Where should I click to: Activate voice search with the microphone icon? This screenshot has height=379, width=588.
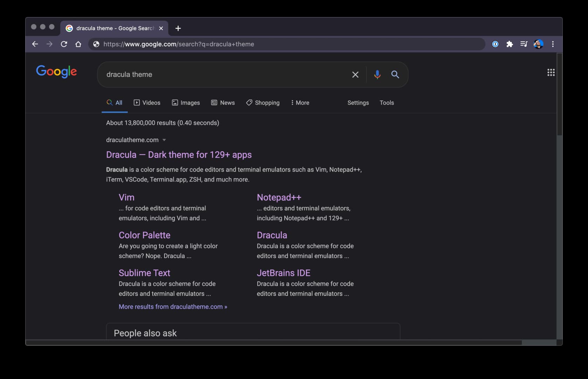377,74
